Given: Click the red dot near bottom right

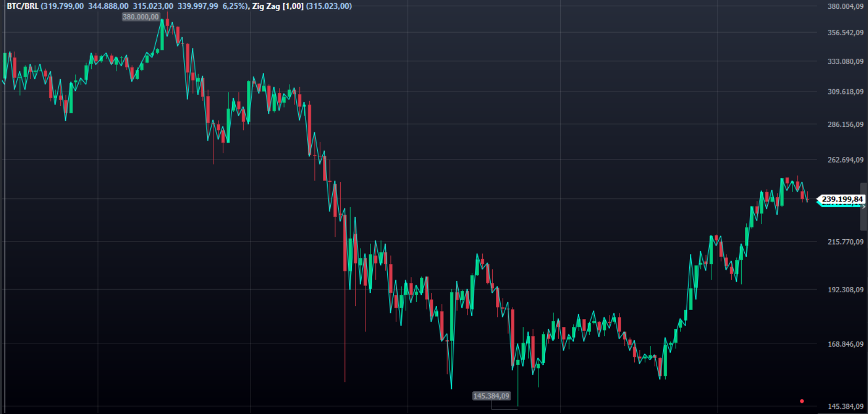Looking at the screenshot, I should tap(802, 401).
